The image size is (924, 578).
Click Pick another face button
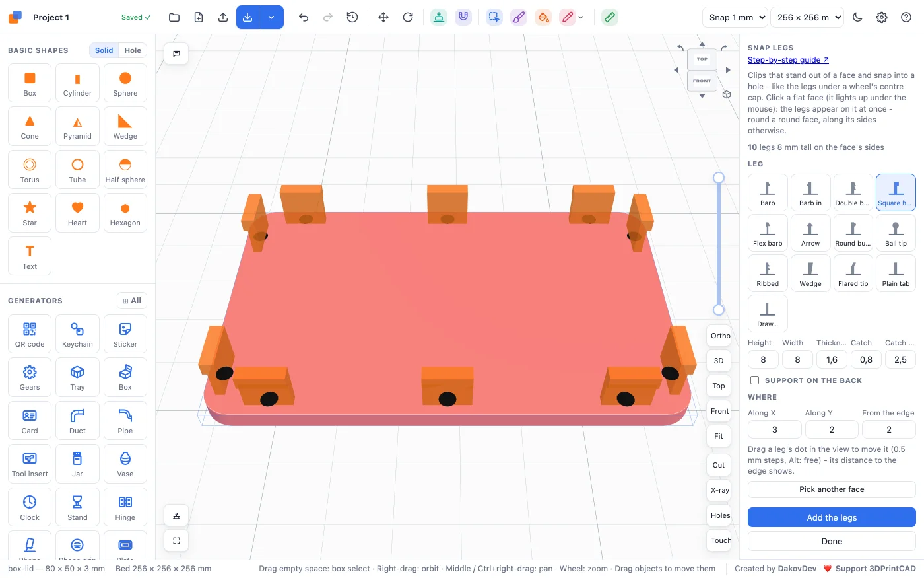832,489
